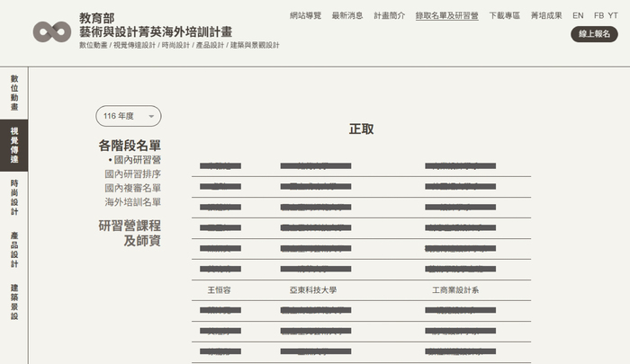Select 數位動畫 sidebar tab

coord(14,93)
